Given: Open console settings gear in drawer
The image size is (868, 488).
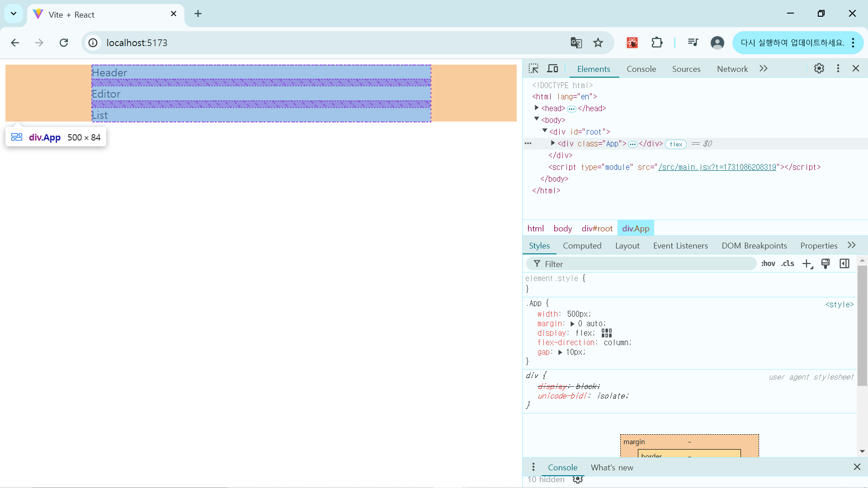Looking at the screenshot, I should (x=578, y=479).
